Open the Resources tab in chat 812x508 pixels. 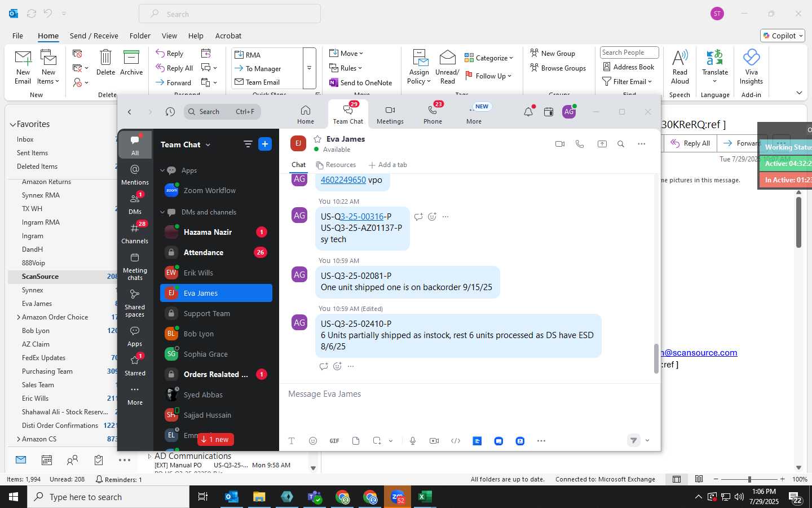[x=336, y=165]
